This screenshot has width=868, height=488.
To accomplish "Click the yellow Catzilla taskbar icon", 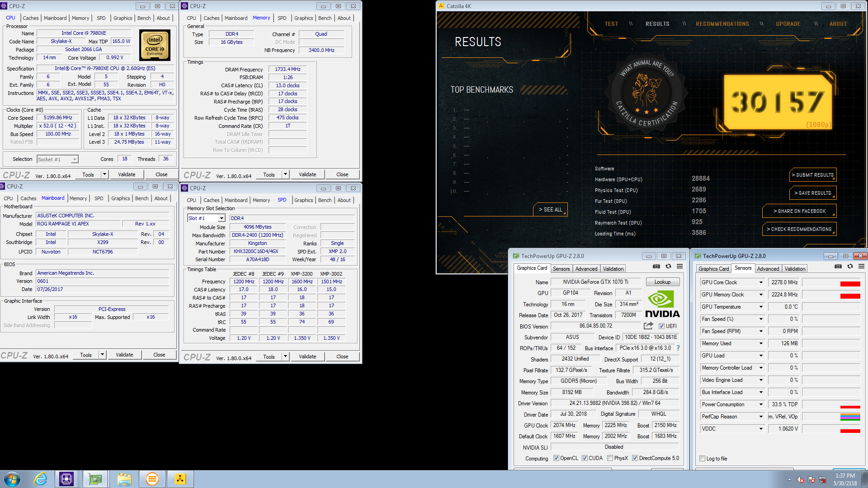I will click(x=180, y=479).
